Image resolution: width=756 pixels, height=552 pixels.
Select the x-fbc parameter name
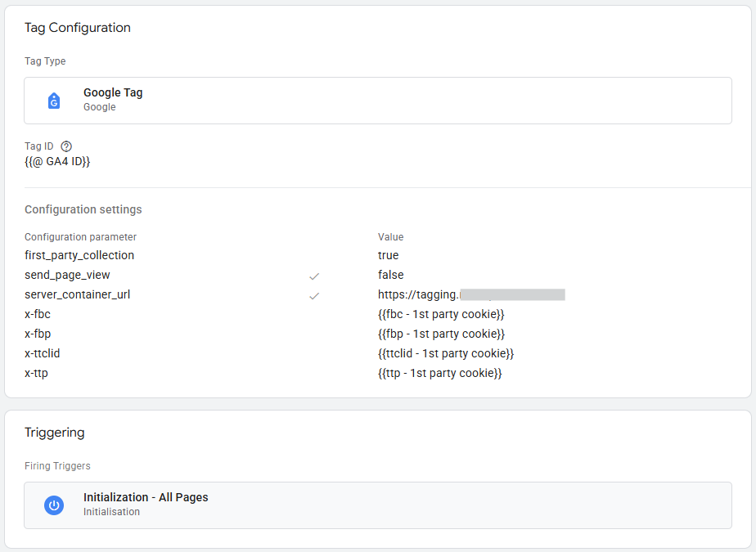38,314
